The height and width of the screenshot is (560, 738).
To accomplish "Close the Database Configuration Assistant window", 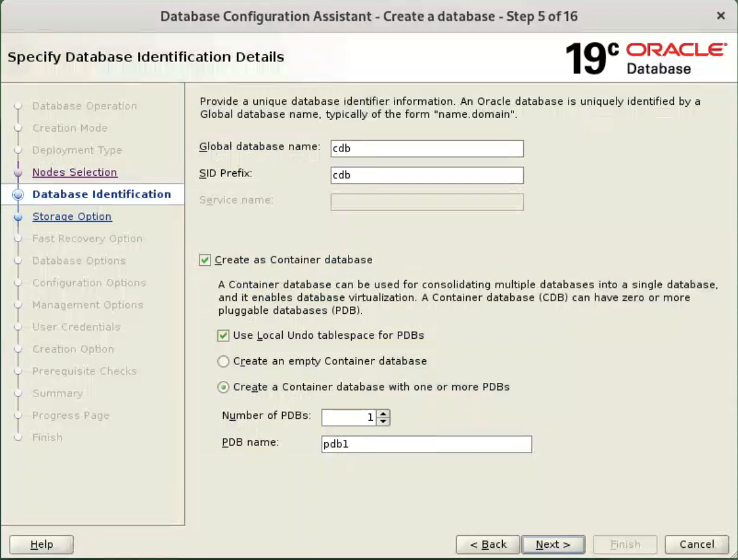I will (x=721, y=16).
